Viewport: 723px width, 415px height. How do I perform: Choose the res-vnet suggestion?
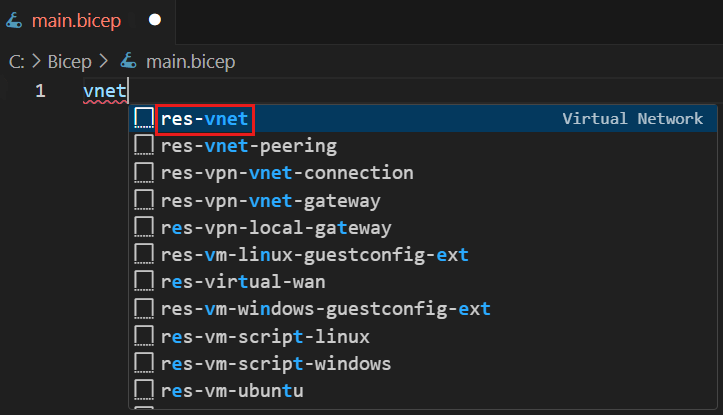click(205, 119)
